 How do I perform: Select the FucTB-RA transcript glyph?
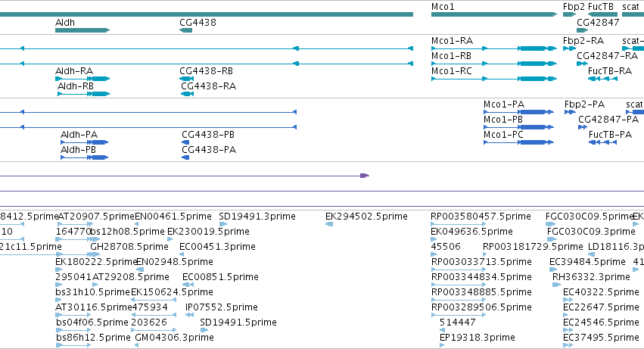[x=602, y=79]
